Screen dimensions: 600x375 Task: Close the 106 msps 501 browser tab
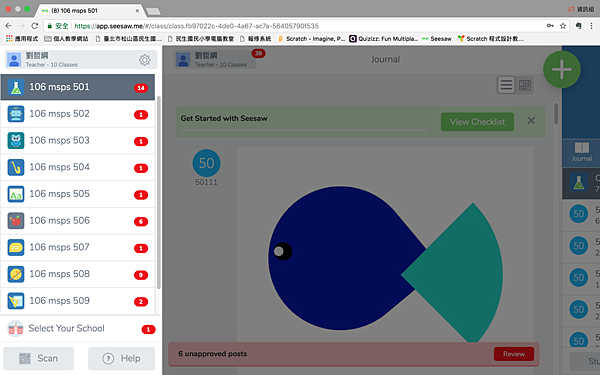pyautogui.click(x=137, y=11)
